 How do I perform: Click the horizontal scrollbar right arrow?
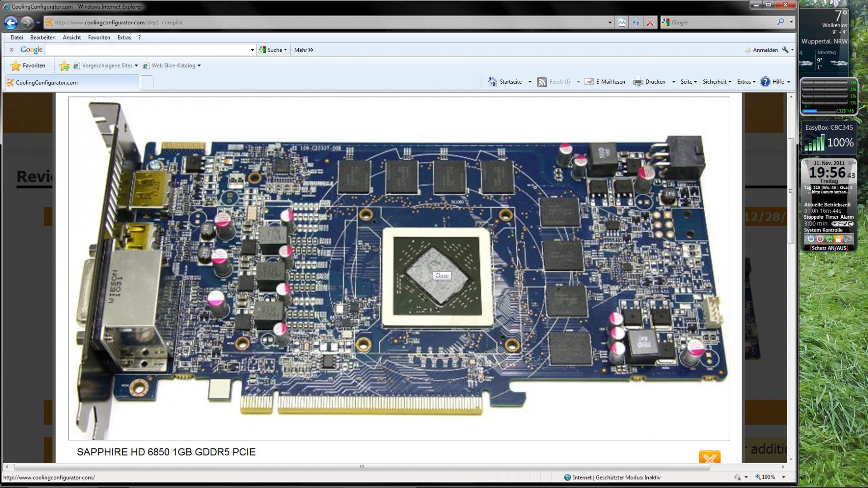tap(783, 467)
